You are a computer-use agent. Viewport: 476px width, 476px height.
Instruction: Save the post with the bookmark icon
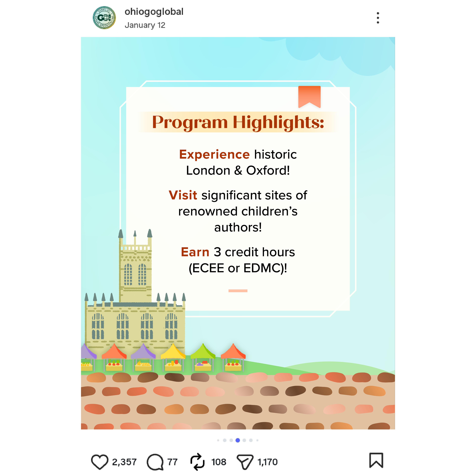(376, 460)
